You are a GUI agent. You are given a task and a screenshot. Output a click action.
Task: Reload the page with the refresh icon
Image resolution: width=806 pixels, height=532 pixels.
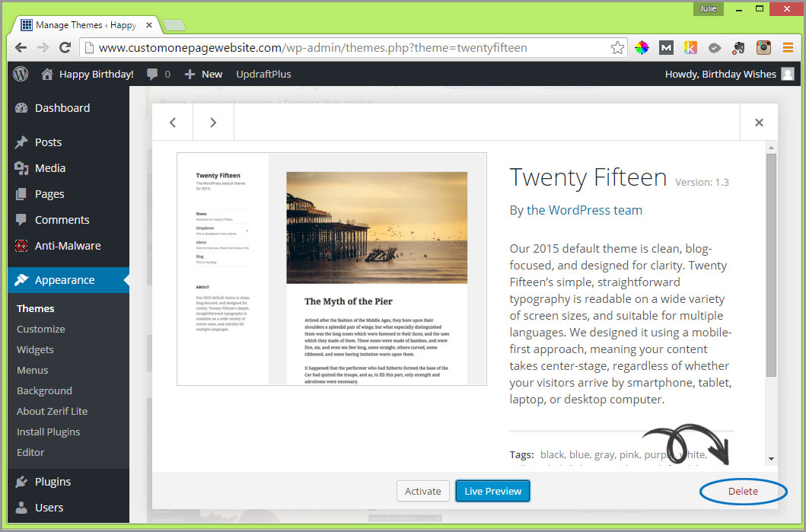[x=65, y=48]
